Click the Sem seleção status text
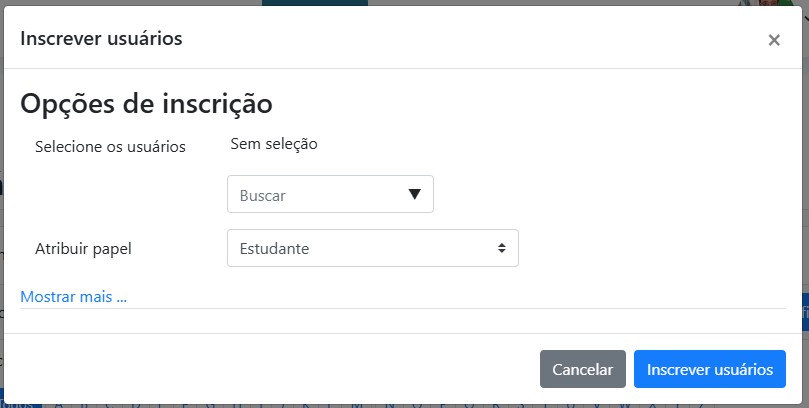Viewport: 809px width, 408px height. 273,144
